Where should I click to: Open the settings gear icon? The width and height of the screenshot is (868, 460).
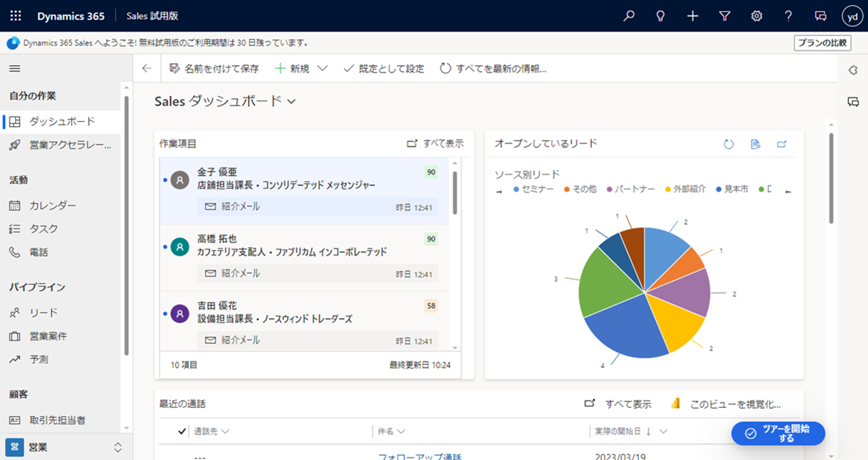point(756,16)
